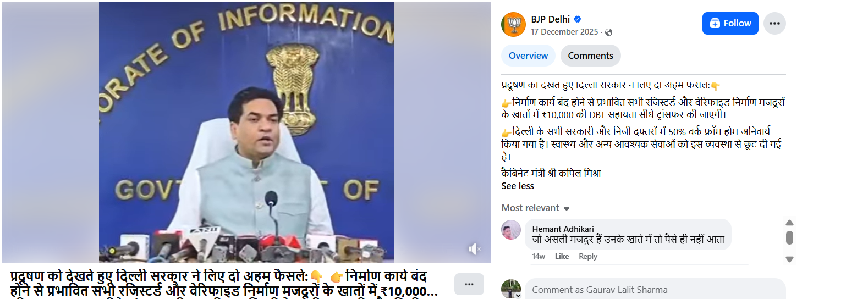Open your profile switcher next to comment box
Image resolution: width=868 pixels, height=299 pixels.
click(511, 289)
